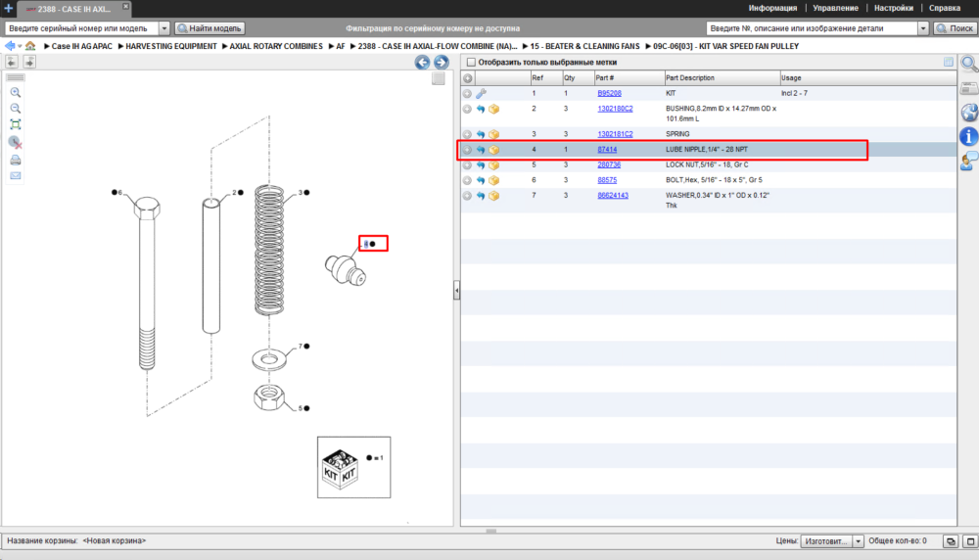
Task: Open the part search field dropdown arrow
Action: (923, 28)
